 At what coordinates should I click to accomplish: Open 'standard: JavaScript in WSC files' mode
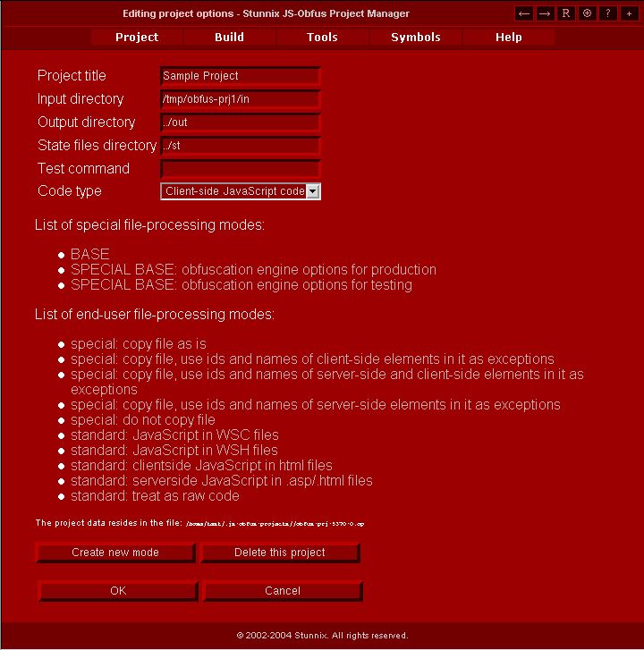tap(174, 435)
